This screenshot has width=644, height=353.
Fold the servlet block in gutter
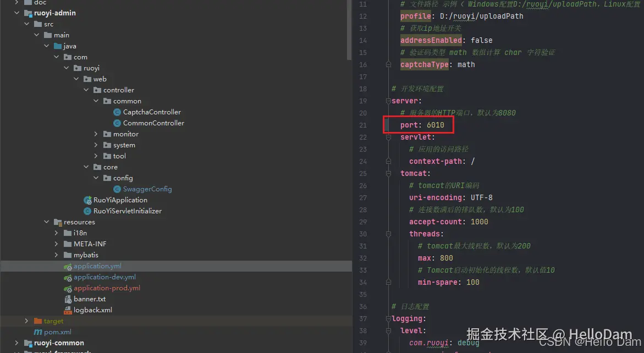click(x=388, y=137)
